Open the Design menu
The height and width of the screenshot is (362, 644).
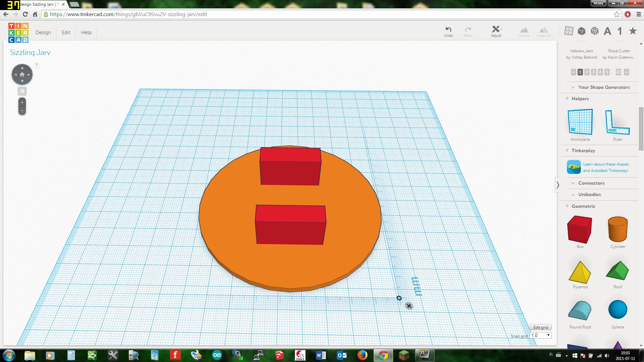(x=43, y=33)
